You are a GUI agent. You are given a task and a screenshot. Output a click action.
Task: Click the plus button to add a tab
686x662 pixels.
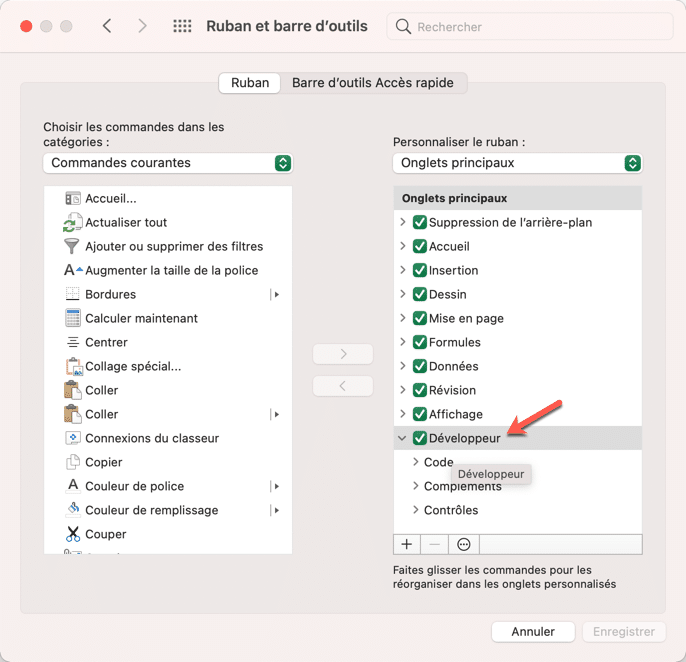(x=407, y=544)
